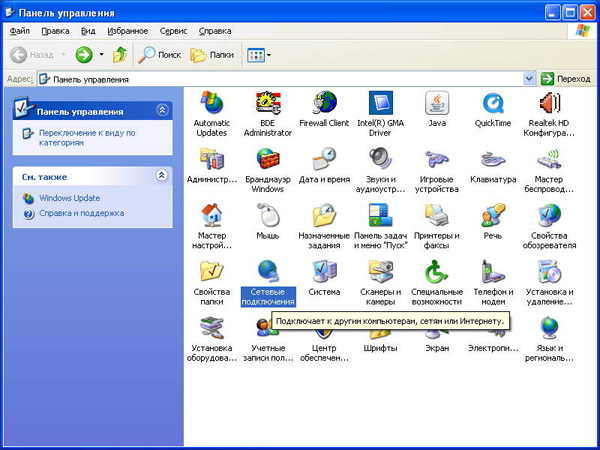Open Свойства папки icon
Image resolution: width=600 pixels, height=450 pixels.
[212, 271]
